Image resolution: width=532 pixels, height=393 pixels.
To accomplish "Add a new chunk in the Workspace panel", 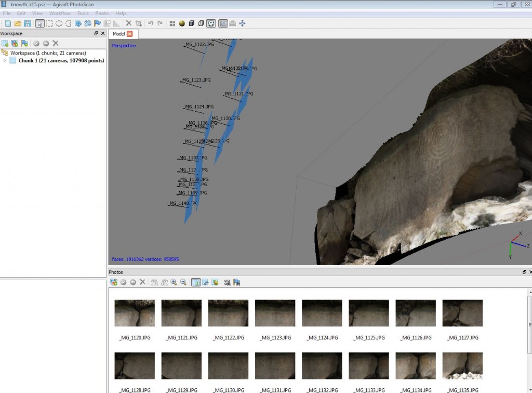I will (x=5, y=42).
